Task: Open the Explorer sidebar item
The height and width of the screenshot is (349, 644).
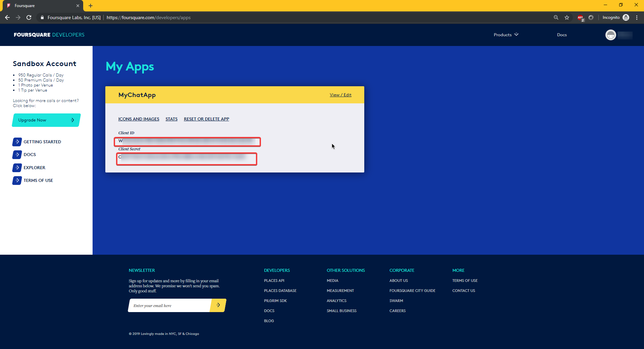Action: [34, 168]
